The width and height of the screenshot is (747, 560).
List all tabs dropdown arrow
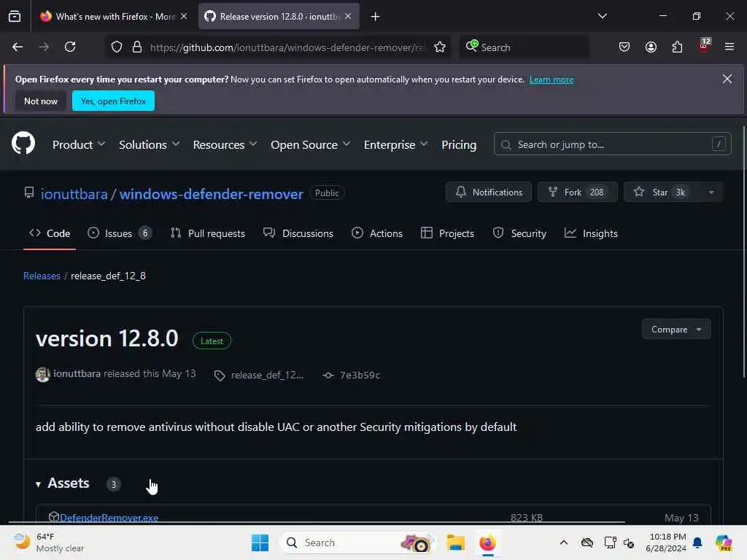click(x=602, y=16)
